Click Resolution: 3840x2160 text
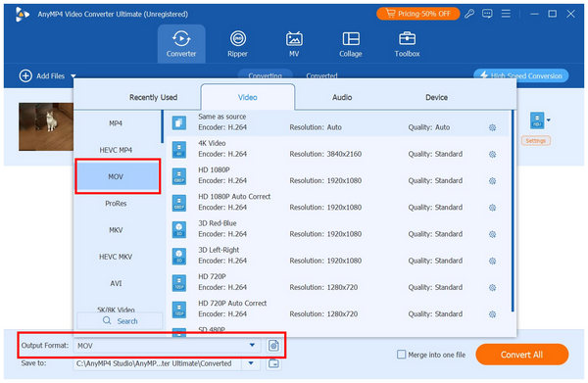 pos(325,154)
